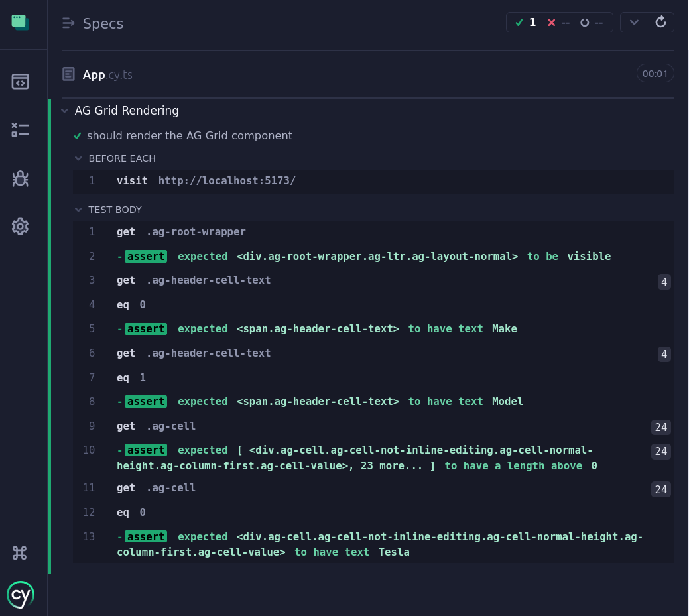
Task: Collapse the TEST BODY section
Action: tap(78, 210)
